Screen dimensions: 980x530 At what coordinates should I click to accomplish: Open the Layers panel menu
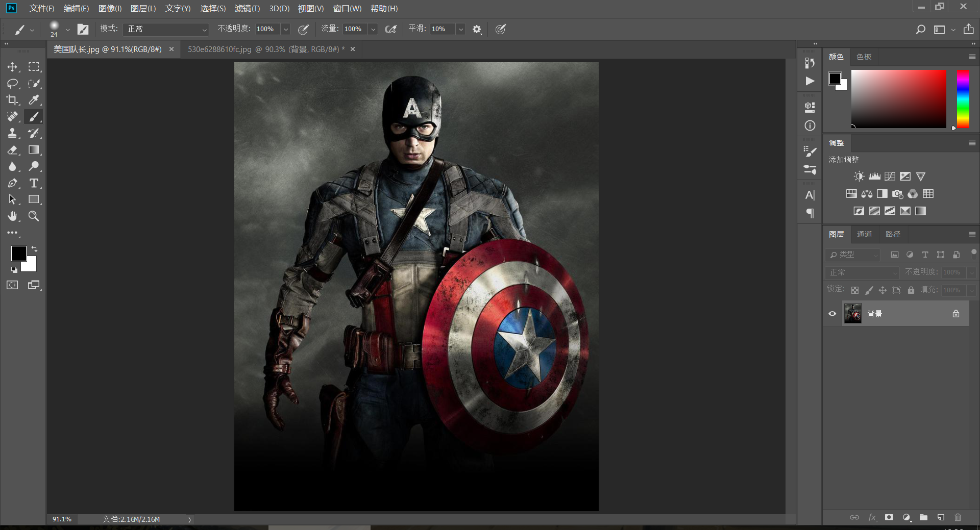coord(972,234)
